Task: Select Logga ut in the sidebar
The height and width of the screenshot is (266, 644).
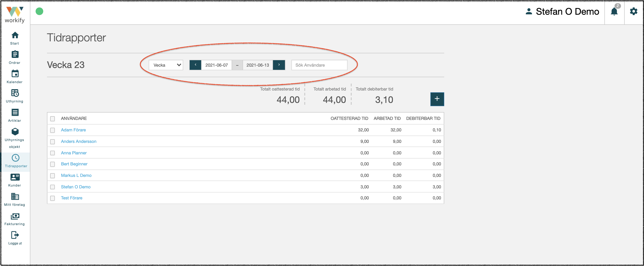Action: pyautogui.click(x=15, y=238)
